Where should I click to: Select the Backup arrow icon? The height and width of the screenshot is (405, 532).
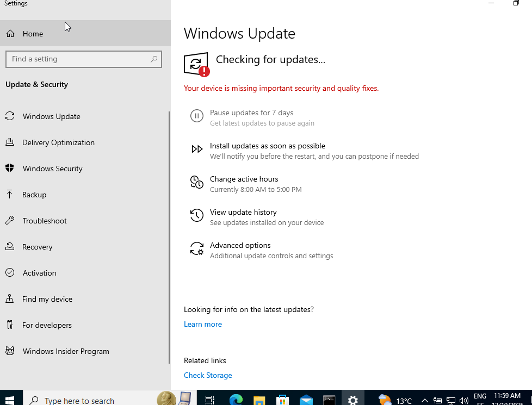click(10, 195)
